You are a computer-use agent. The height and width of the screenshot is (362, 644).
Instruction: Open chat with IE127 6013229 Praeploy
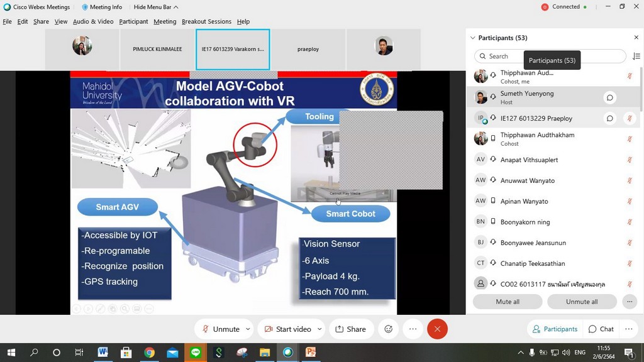coord(609,118)
